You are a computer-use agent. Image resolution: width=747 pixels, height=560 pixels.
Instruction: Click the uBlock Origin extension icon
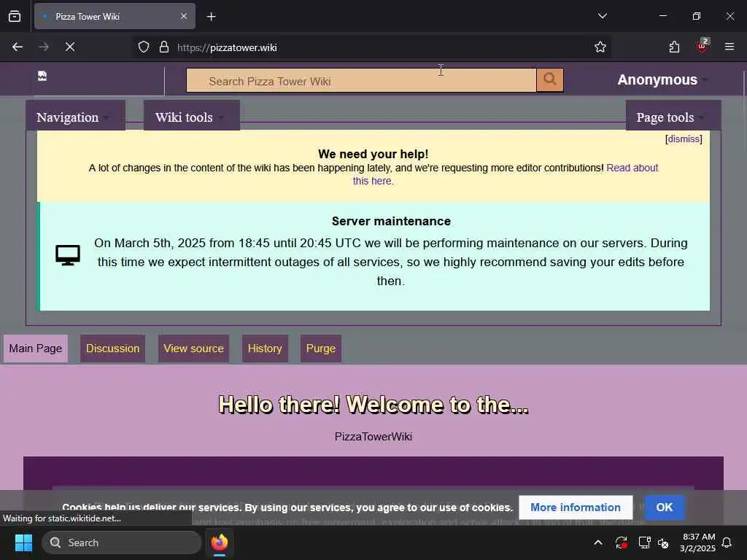click(x=703, y=46)
